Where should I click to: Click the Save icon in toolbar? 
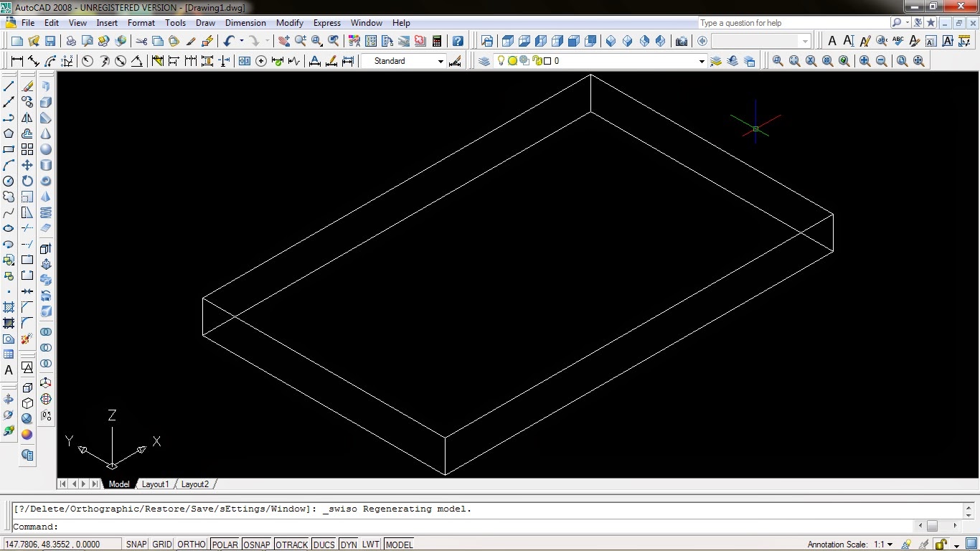(50, 42)
